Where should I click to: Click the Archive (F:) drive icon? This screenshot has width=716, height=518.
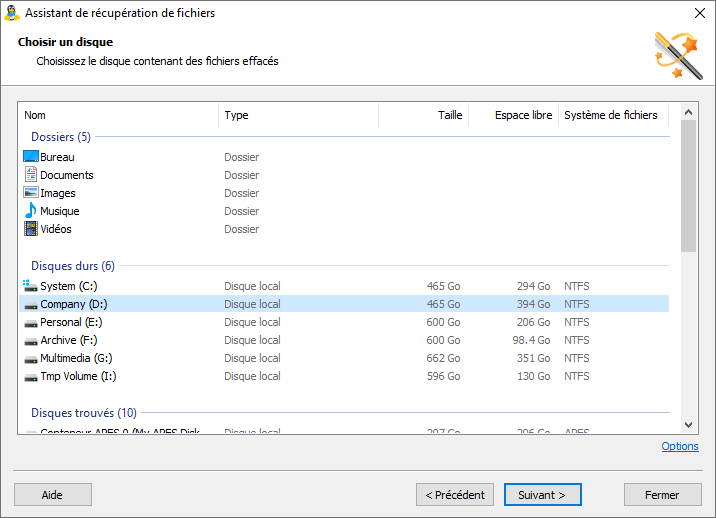[31, 341]
